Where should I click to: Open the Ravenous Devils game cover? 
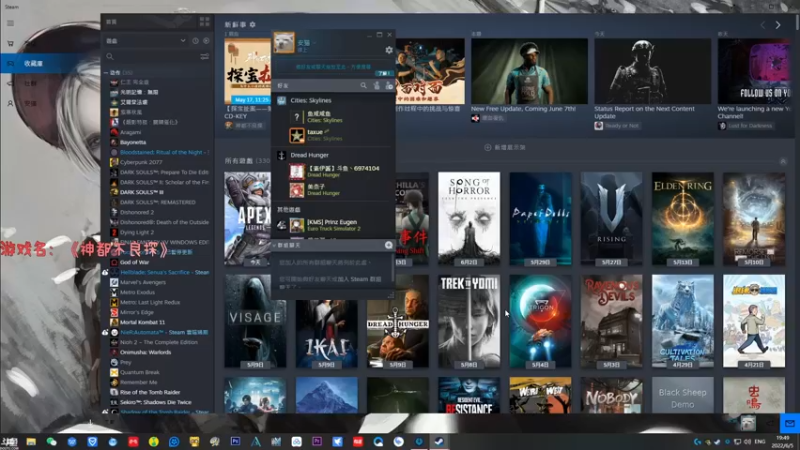point(611,321)
